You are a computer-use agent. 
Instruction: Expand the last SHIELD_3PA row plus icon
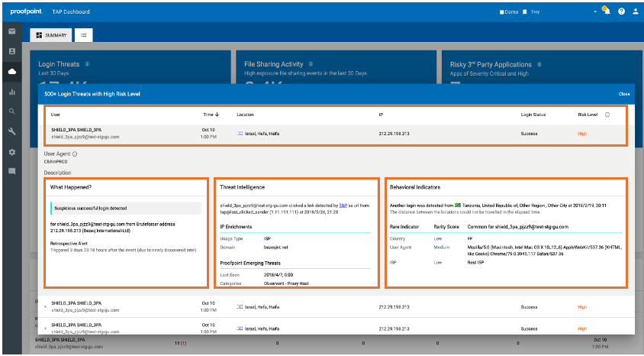tap(45, 328)
